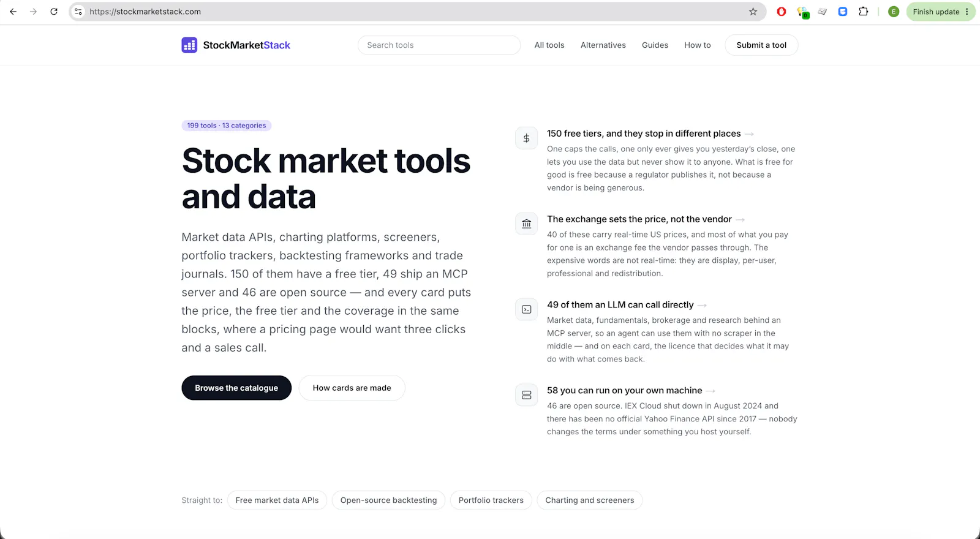Click the exchange bank building icon
The image size is (980, 539).
point(526,224)
